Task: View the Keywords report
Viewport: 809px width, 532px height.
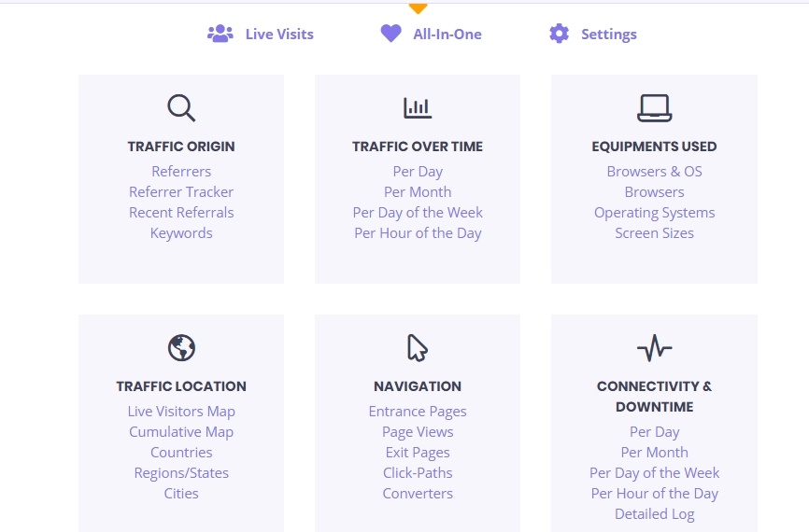Action: pyautogui.click(x=181, y=233)
